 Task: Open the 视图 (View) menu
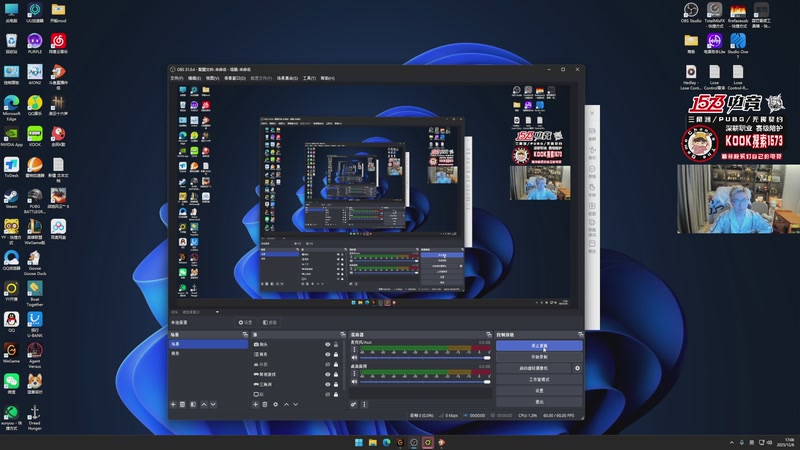[212, 78]
